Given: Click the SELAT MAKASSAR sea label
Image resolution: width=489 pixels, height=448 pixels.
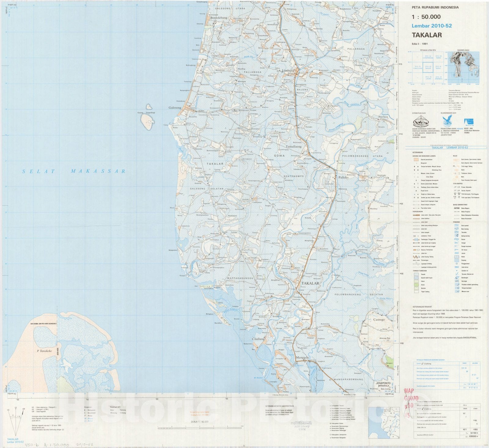Looking at the screenshot, I should [74, 171].
